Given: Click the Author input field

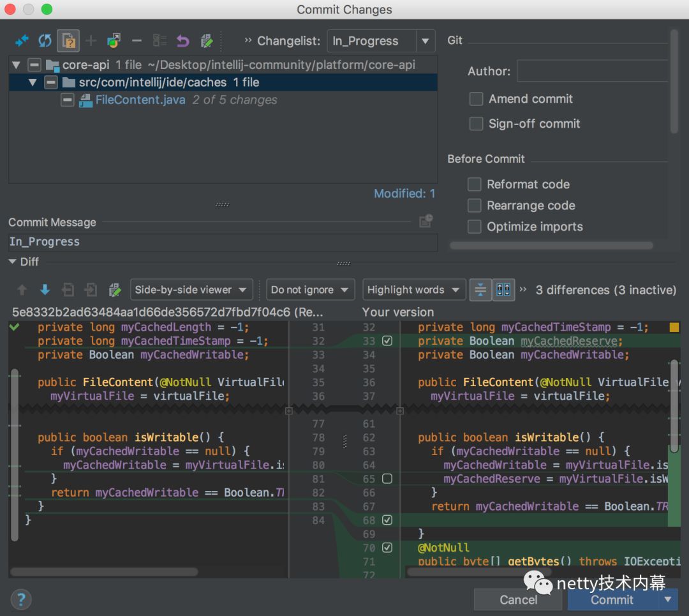Looking at the screenshot, I should click(x=592, y=71).
